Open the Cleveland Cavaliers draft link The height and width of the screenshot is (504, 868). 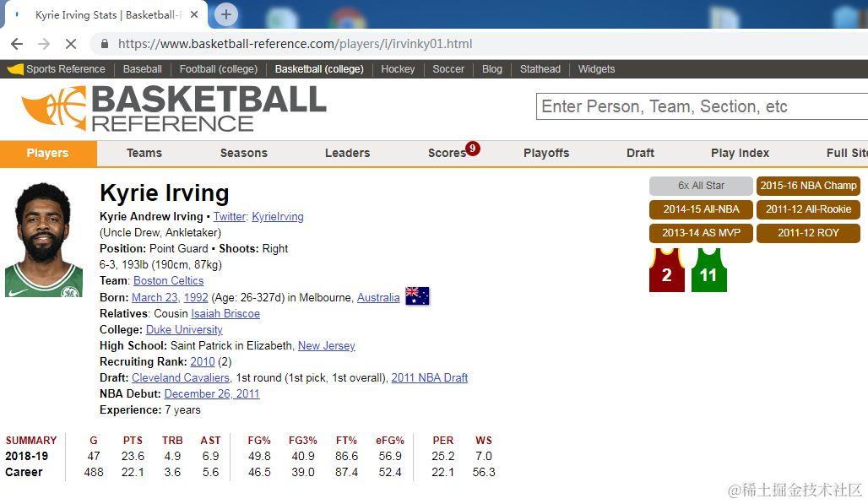click(181, 377)
